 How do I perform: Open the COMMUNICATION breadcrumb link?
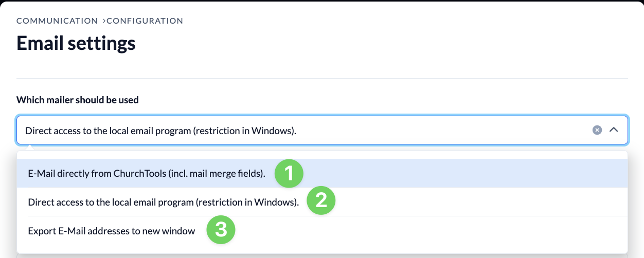tap(57, 21)
